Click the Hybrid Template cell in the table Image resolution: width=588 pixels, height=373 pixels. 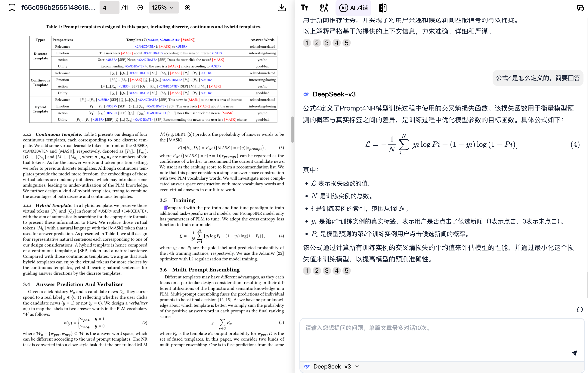40,109
